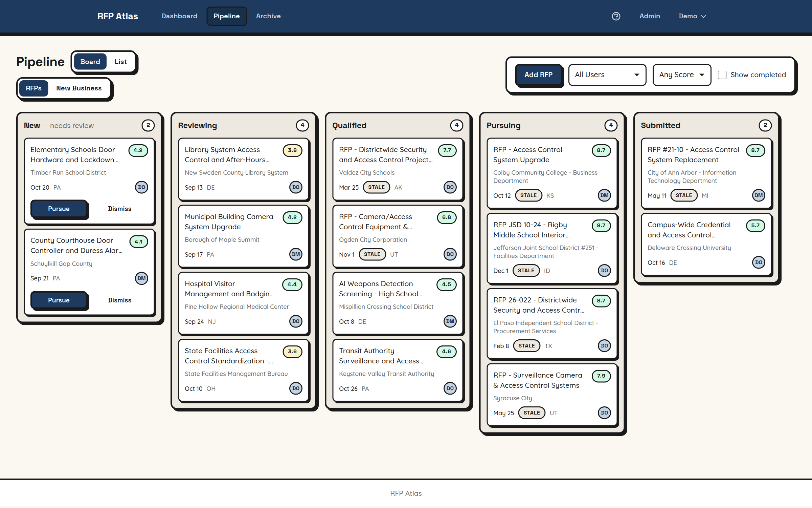Click DO avatar on Transit Authority Surveillance card
Screen dimensions: 812x508
[450, 388]
